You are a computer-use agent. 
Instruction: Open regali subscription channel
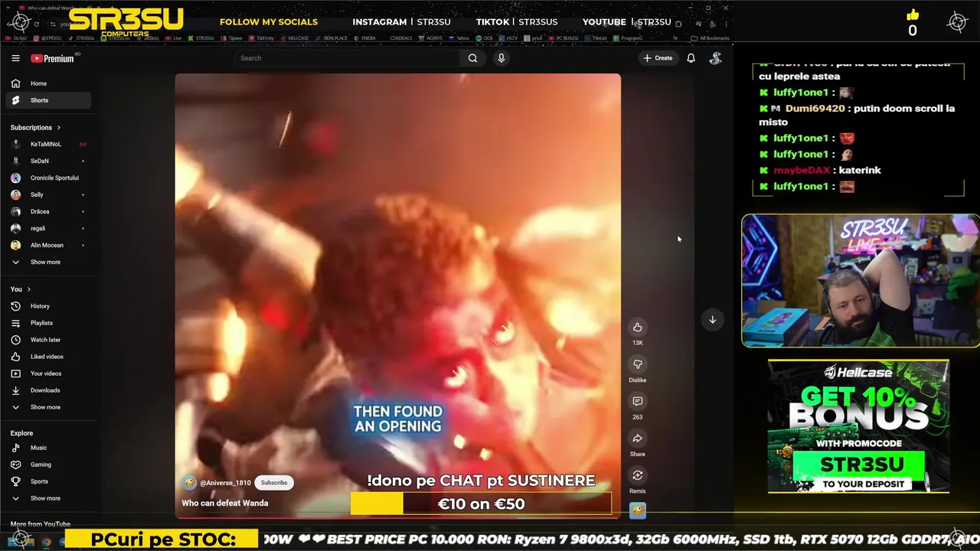[x=49, y=228]
